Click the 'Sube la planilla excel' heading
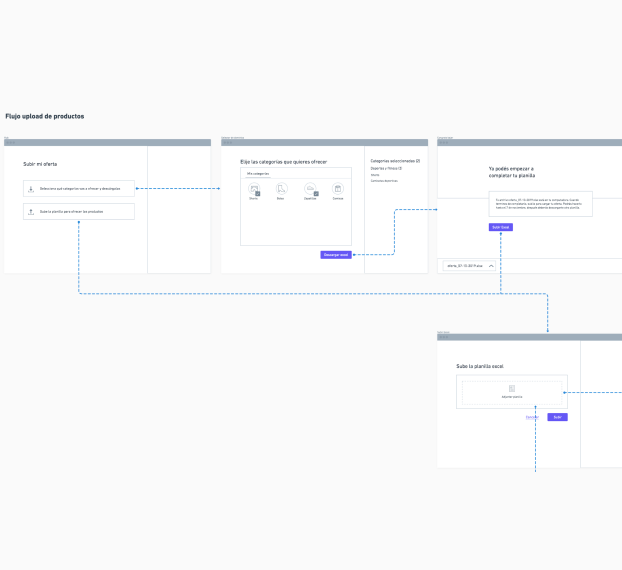Viewport: 622px width, 570px height. tap(480, 366)
